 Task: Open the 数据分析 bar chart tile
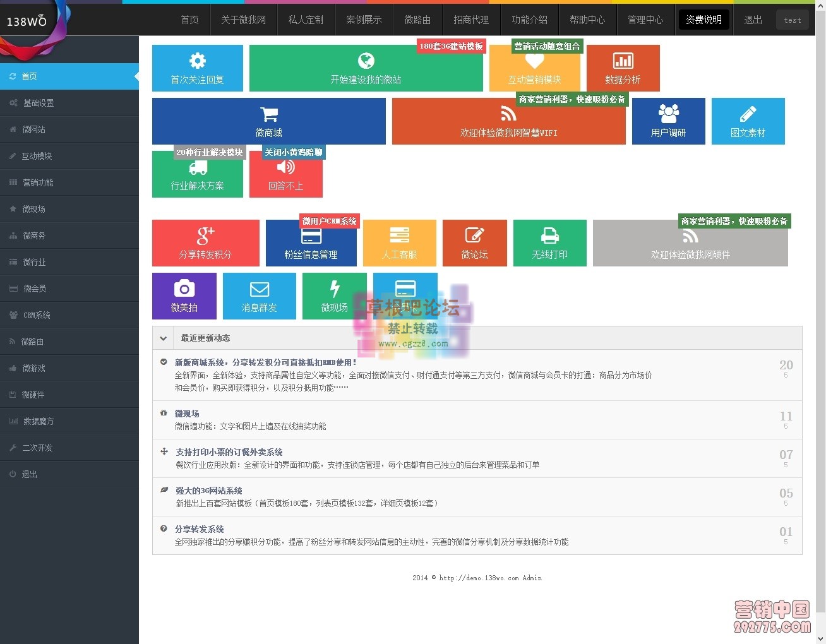point(623,68)
